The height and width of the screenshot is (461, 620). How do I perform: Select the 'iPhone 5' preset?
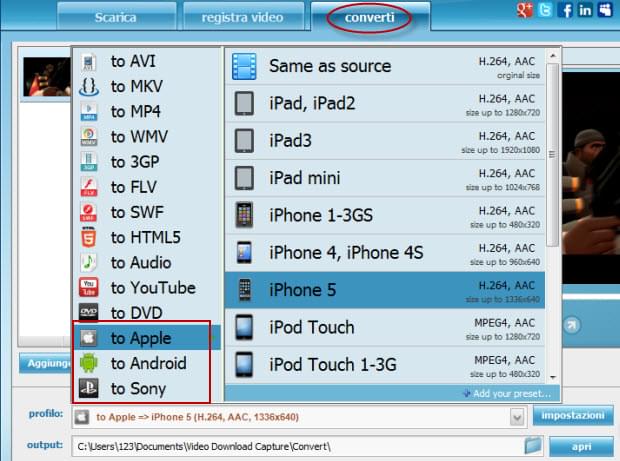pos(385,290)
